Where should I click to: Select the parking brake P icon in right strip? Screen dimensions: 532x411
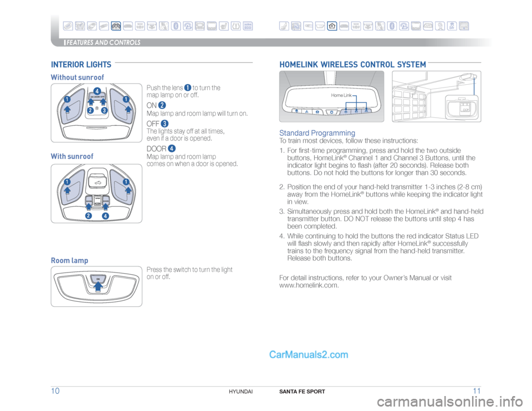pos(404,26)
